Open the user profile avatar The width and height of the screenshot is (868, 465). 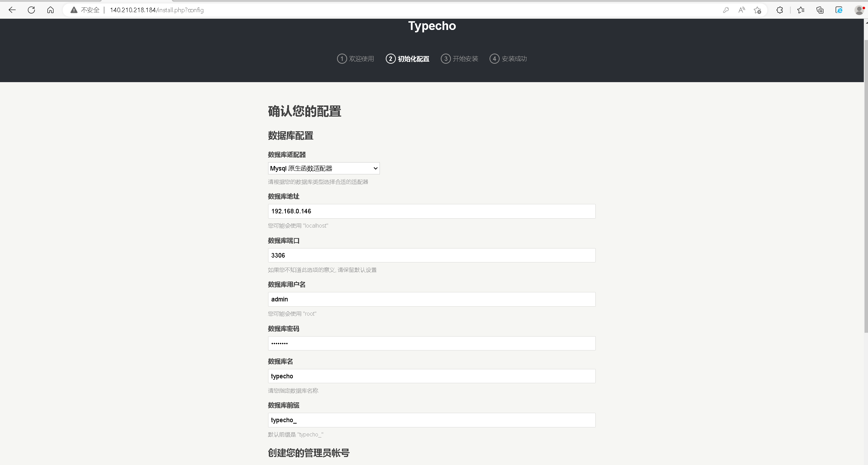coord(859,10)
